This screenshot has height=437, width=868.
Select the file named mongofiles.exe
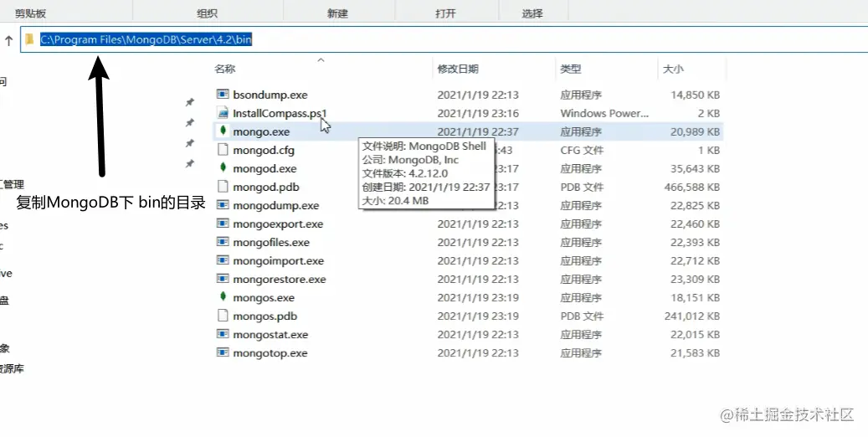[x=271, y=243]
